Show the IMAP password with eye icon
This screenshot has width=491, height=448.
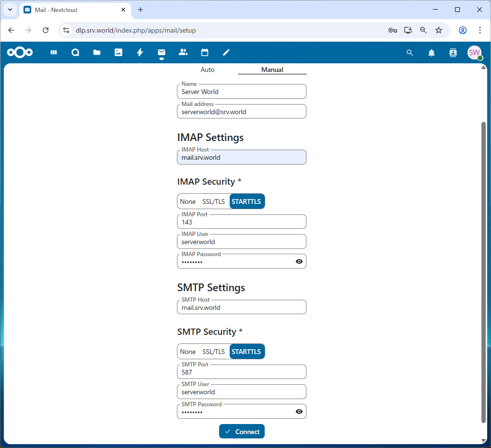[299, 261]
